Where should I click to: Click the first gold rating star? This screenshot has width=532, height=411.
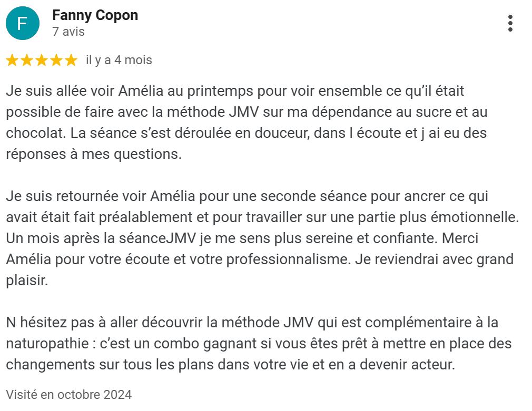click(x=12, y=61)
